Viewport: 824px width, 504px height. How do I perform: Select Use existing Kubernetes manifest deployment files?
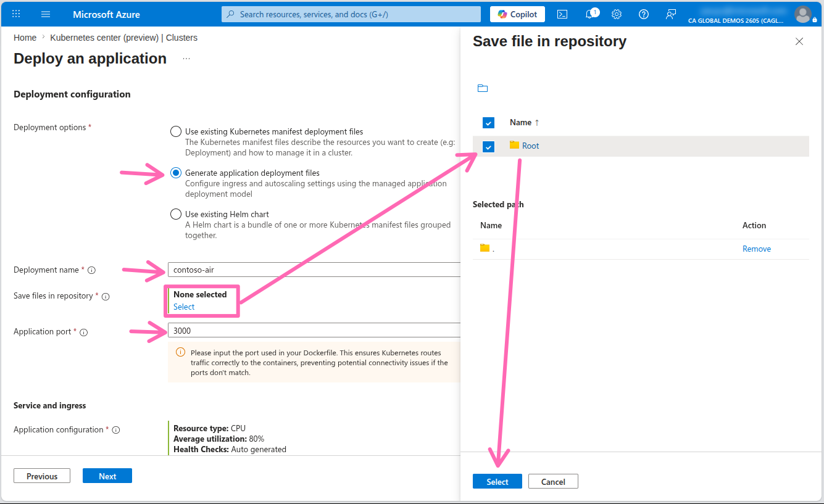coord(175,131)
